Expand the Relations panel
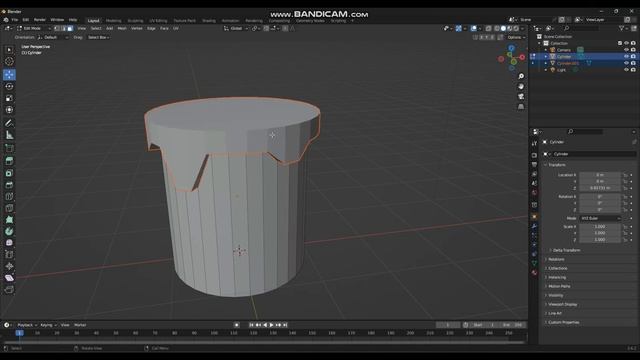Viewport: 640px width, 360px height. click(x=556, y=259)
